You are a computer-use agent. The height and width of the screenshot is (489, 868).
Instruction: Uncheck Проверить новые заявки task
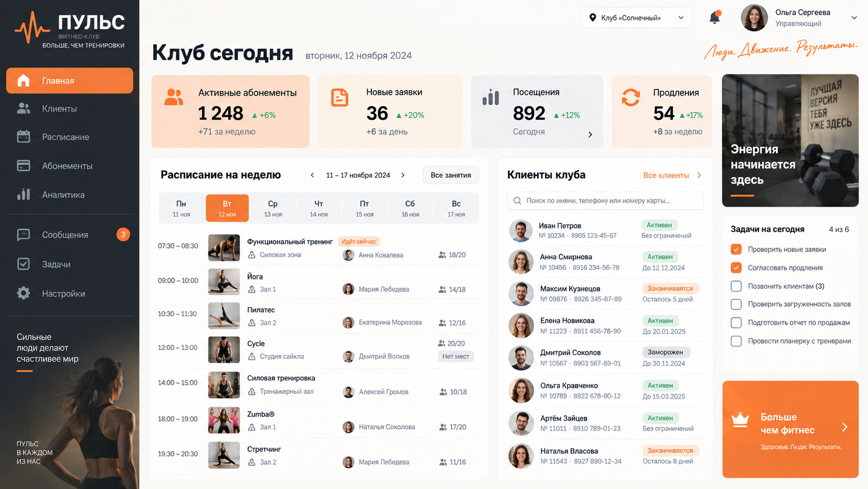point(736,249)
